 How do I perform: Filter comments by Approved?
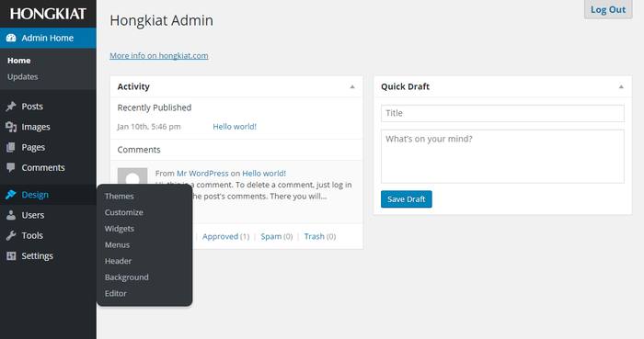[220, 236]
